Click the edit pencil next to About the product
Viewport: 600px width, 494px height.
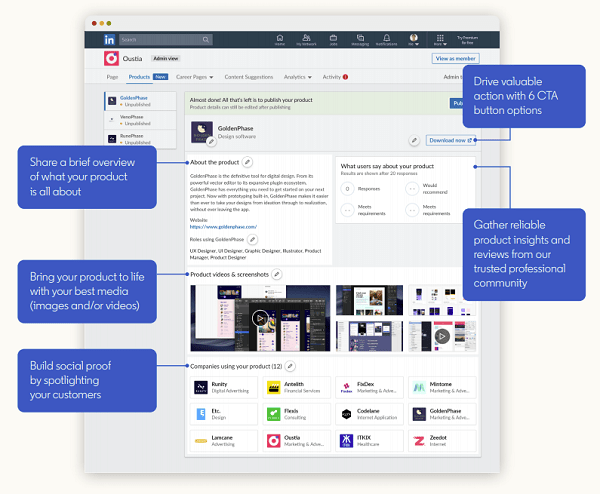pyautogui.click(x=248, y=162)
